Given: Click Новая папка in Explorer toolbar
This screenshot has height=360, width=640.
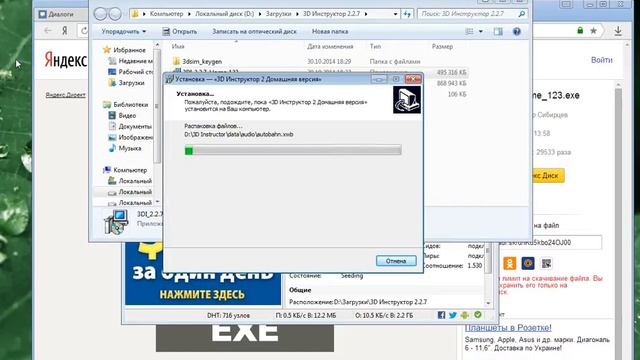Looking at the screenshot, I should tap(330, 31).
